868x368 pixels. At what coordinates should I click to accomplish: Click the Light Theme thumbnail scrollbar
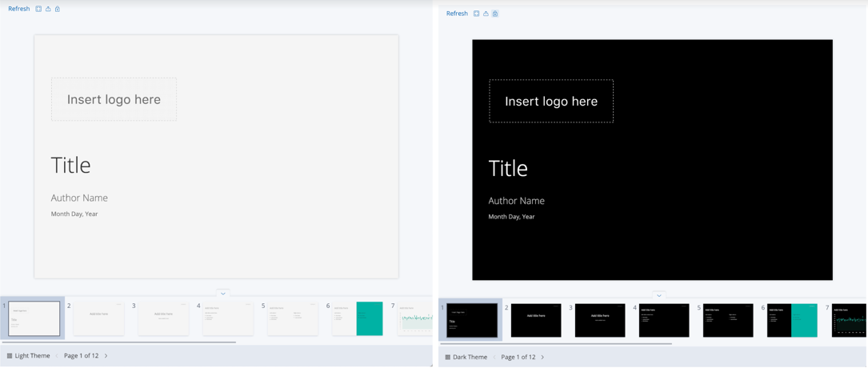[x=120, y=342]
